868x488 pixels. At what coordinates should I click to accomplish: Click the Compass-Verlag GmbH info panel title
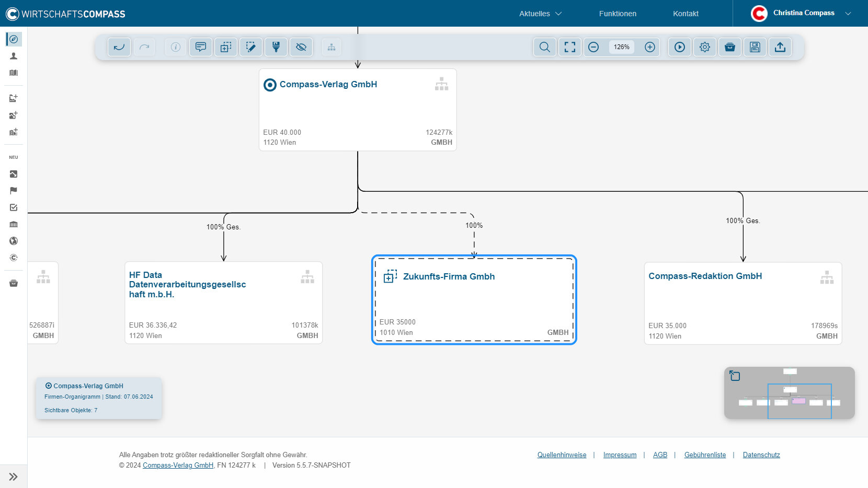pyautogui.click(x=88, y=386)
